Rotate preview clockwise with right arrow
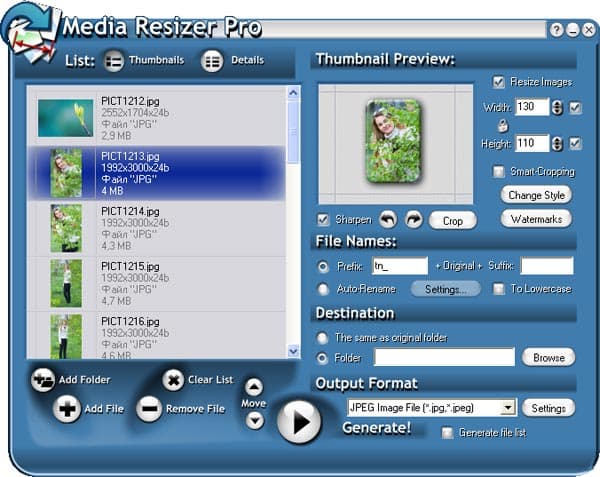The height and width of the screenshot is (477, 600). click(414, 220)
